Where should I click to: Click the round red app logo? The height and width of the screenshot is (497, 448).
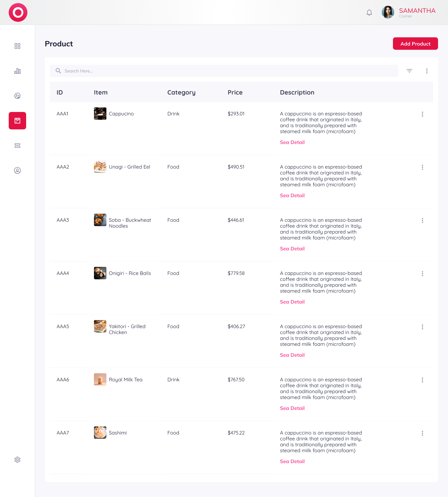click(18, 12)
